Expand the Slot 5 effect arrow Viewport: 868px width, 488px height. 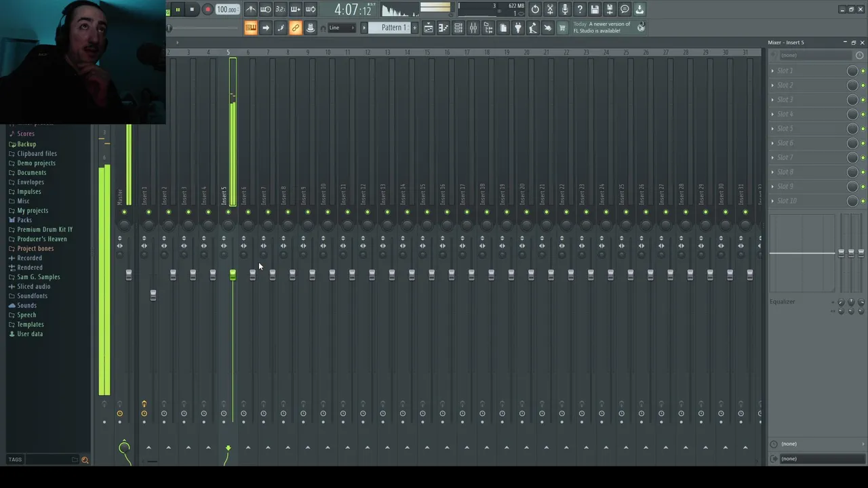(x=772, y=129)
